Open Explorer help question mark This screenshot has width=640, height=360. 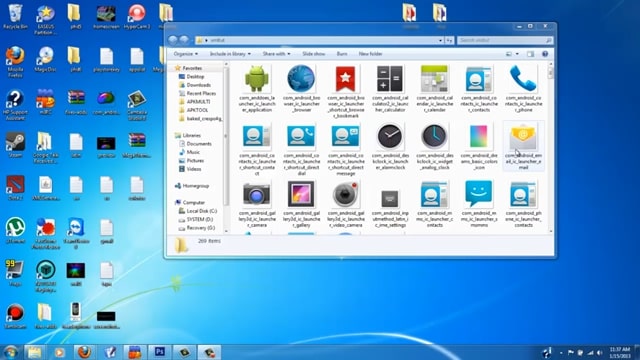click(x=545, y=54)
